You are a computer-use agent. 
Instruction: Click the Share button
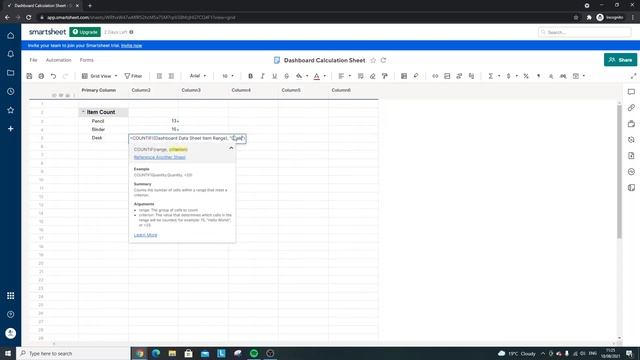[x=620, y=60]
